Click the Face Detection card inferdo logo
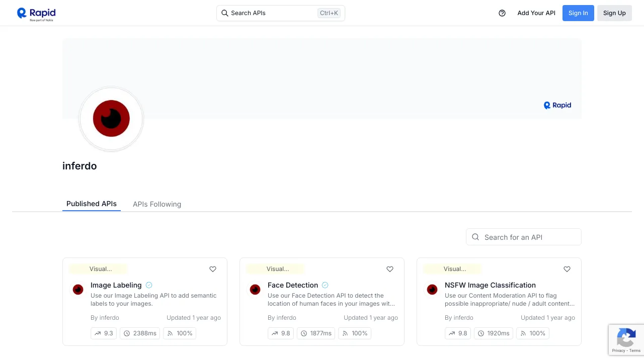Image resolution: width=644 pixels, height=362 pixels. 255,290
